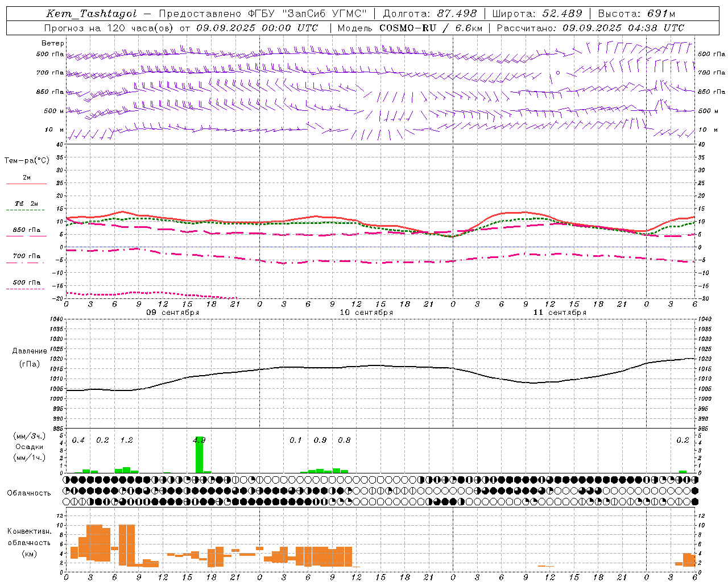Click the elevation value Высота: 691м

pyautogui.click(x=636, y=14)
